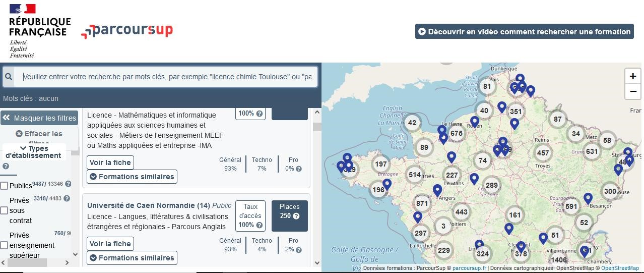Open map cluster marked 675
Screen dimensions: 644x273
pyautogui.click(x=457, y=133)
